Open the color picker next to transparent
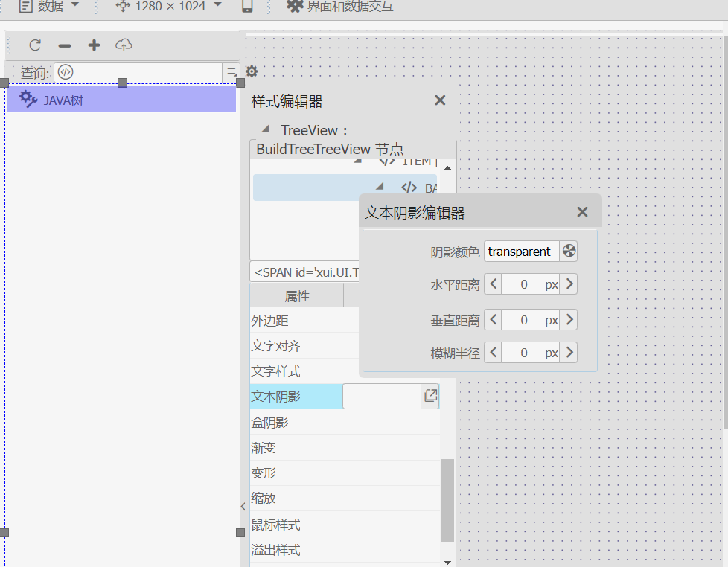 569,251
